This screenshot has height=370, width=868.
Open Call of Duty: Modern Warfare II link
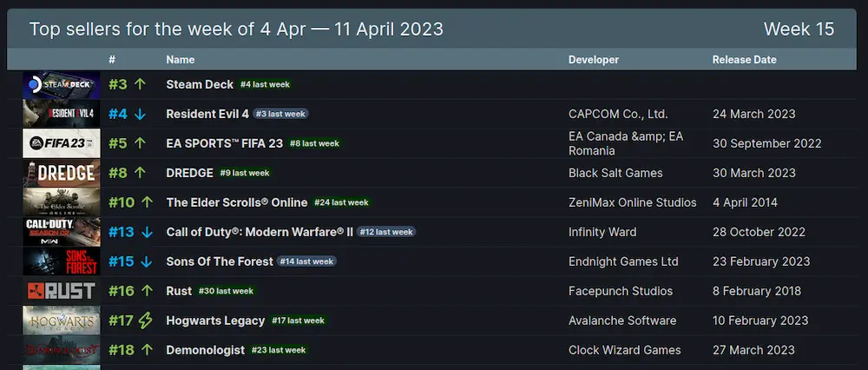point(260,232)
